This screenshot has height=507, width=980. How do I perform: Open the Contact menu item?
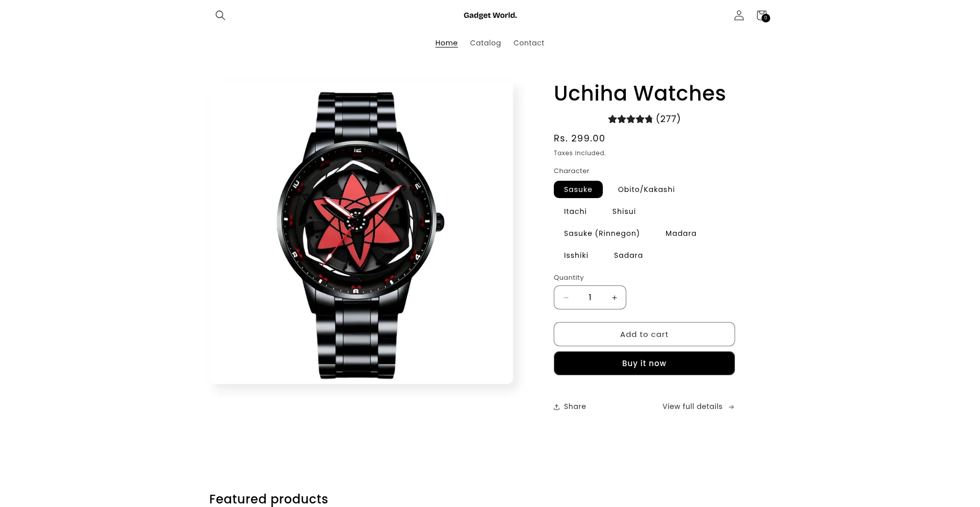(529, 43)
